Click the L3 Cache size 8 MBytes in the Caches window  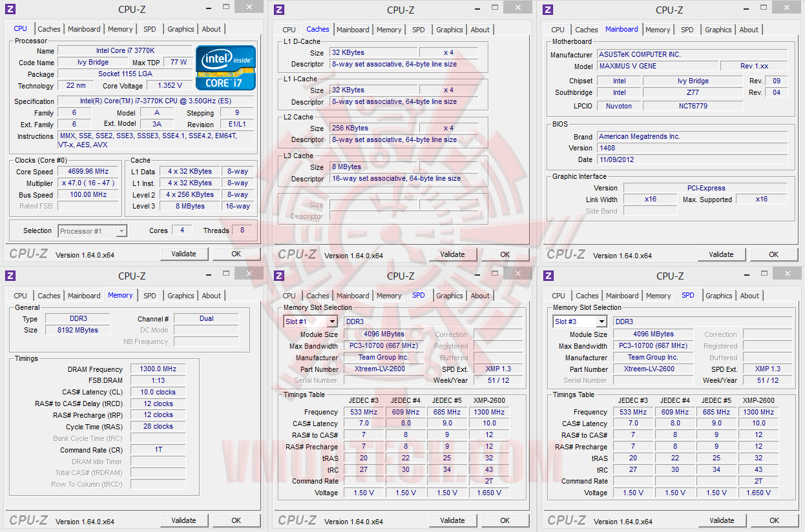pyautogui.click(x=373, y=167)
